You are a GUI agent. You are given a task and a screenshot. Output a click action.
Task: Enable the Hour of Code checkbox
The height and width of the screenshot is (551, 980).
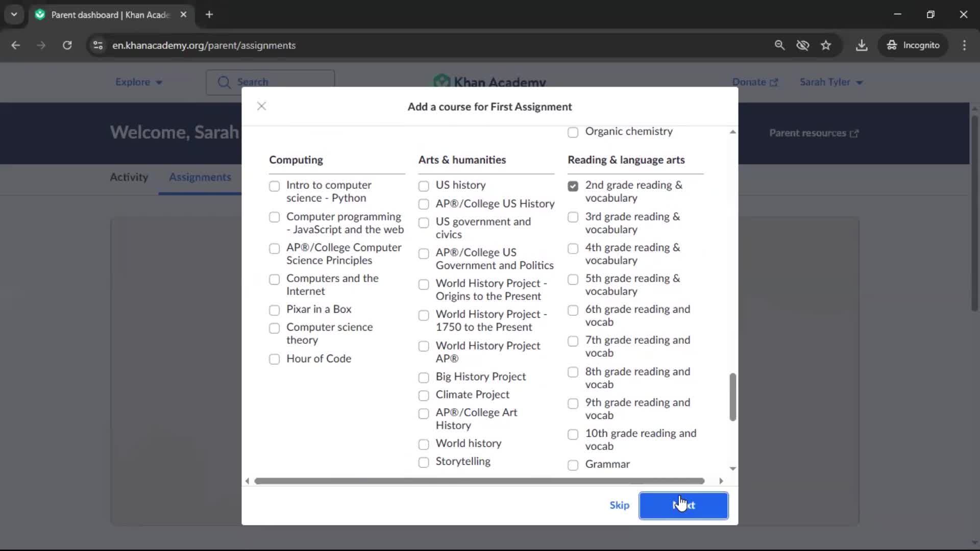(275, 359)
